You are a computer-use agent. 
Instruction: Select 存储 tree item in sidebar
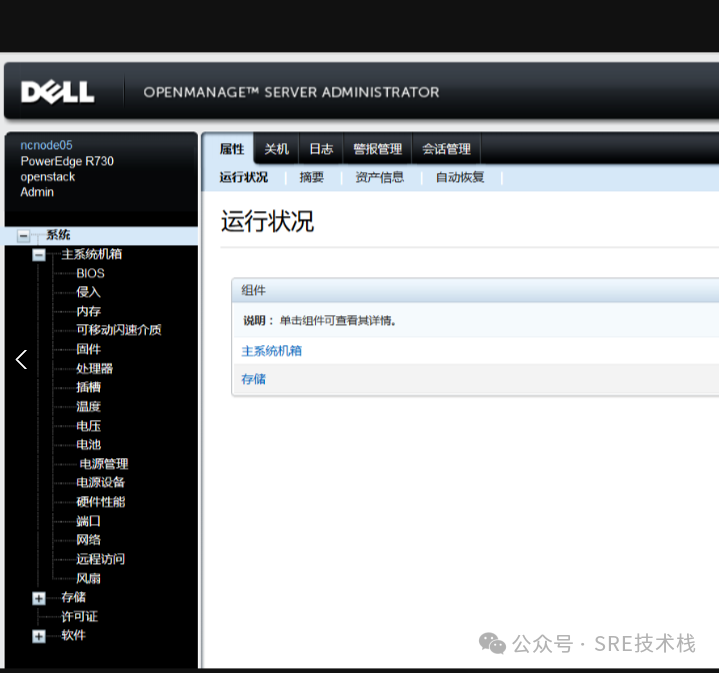click(x=73, y=597)
